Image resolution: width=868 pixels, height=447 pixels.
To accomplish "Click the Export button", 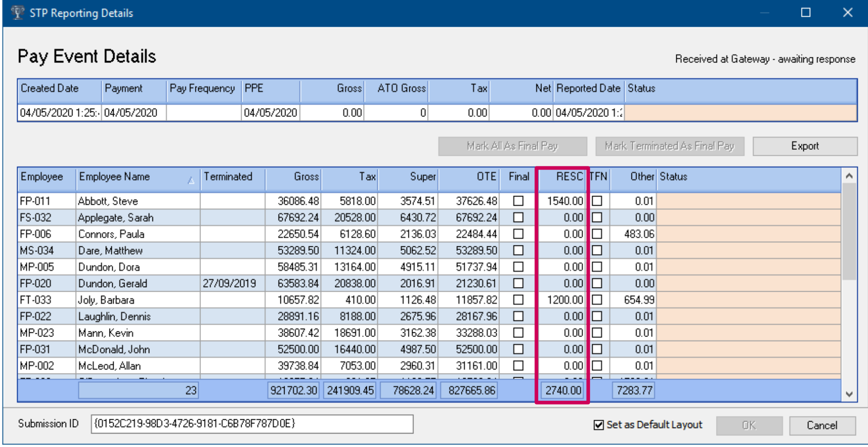I will [805, 146].
